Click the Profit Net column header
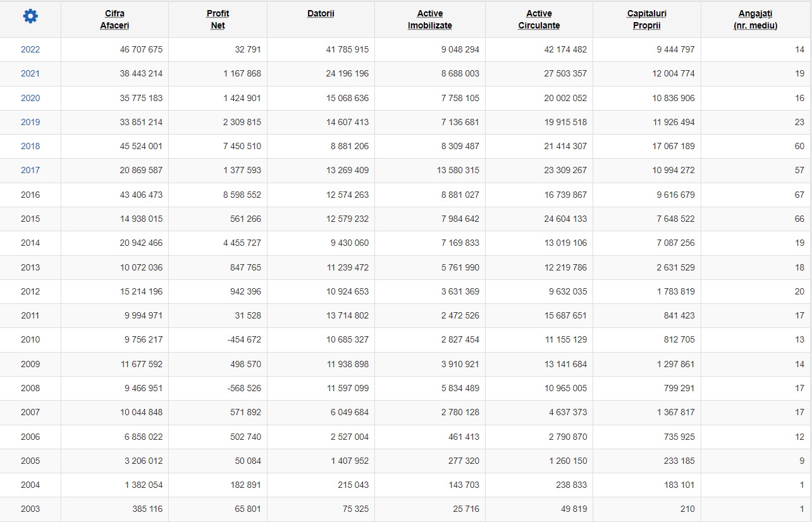The height and width of the screenshot is (522, 812). (218, 20)
